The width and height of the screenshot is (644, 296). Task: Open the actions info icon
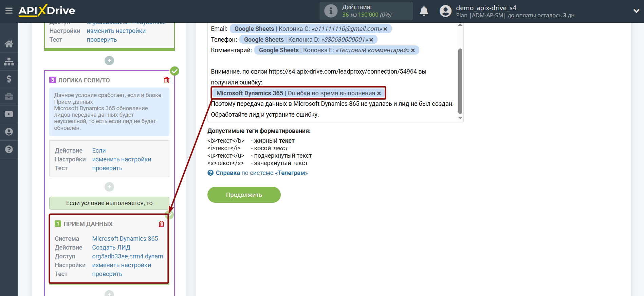[331, 11]
